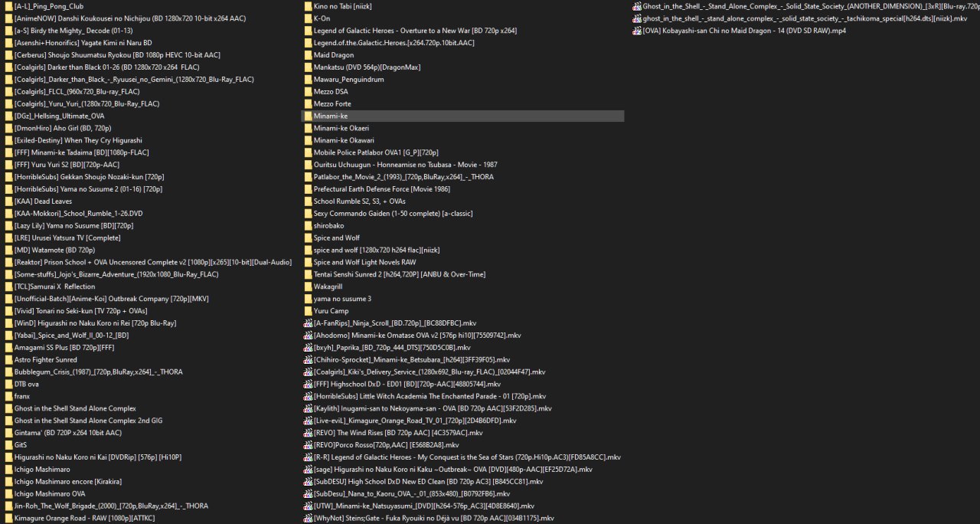
Task: Click video icon for [REVO]Porco Rosso mkv
Action: [x=308, y=445]
